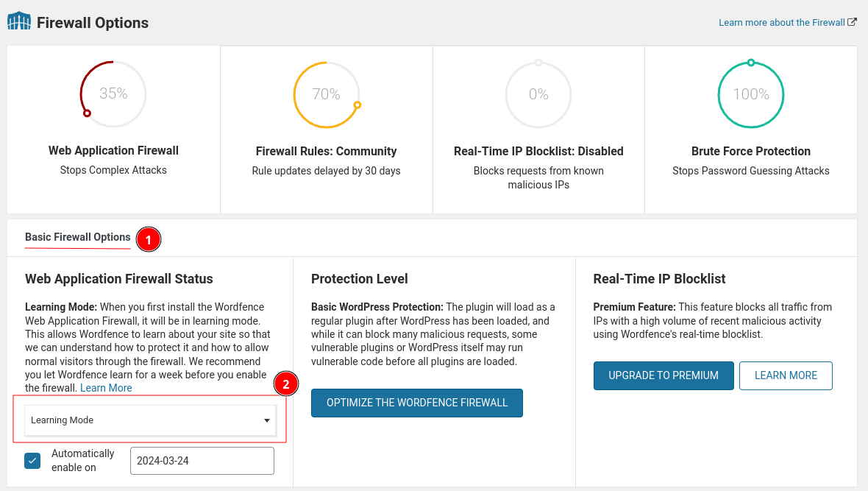Click the dropdown arrow in Learning Mode select
The image size is (868, 491).
pos(267,420)
